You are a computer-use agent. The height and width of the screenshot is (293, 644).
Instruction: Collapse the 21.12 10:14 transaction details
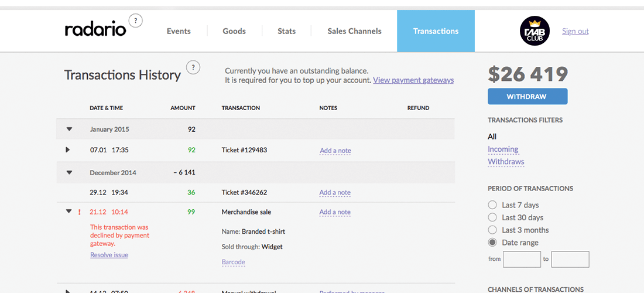pyautogui.click(x=68, y=212)
